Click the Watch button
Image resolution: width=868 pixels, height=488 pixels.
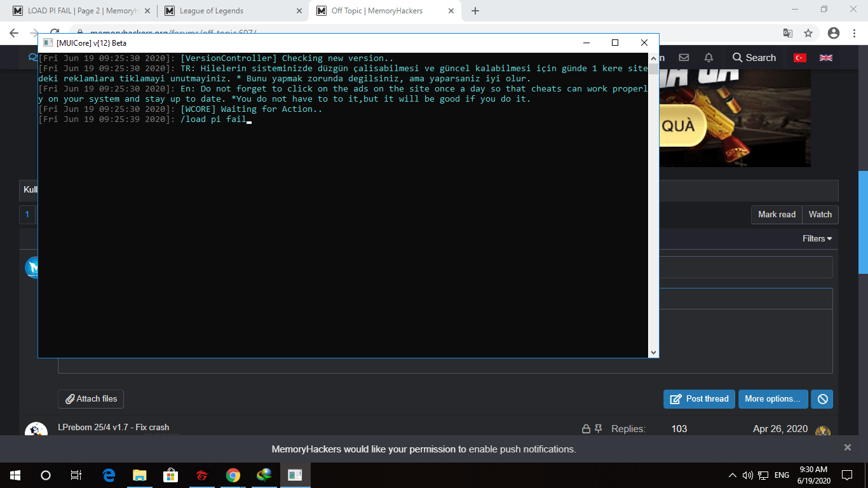pyautogui.click(x=820, y=215)
